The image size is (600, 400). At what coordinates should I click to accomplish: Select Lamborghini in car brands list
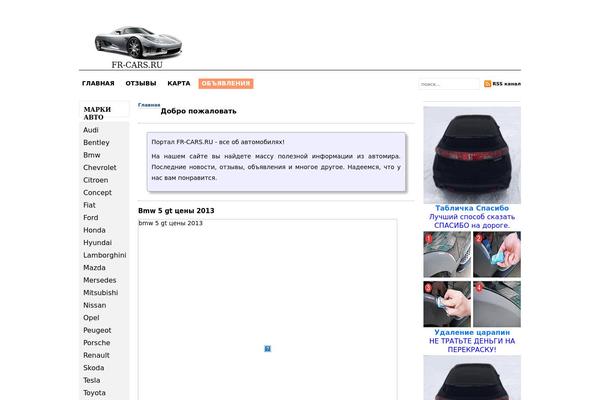pyautogui.click(x=104, y=255)
